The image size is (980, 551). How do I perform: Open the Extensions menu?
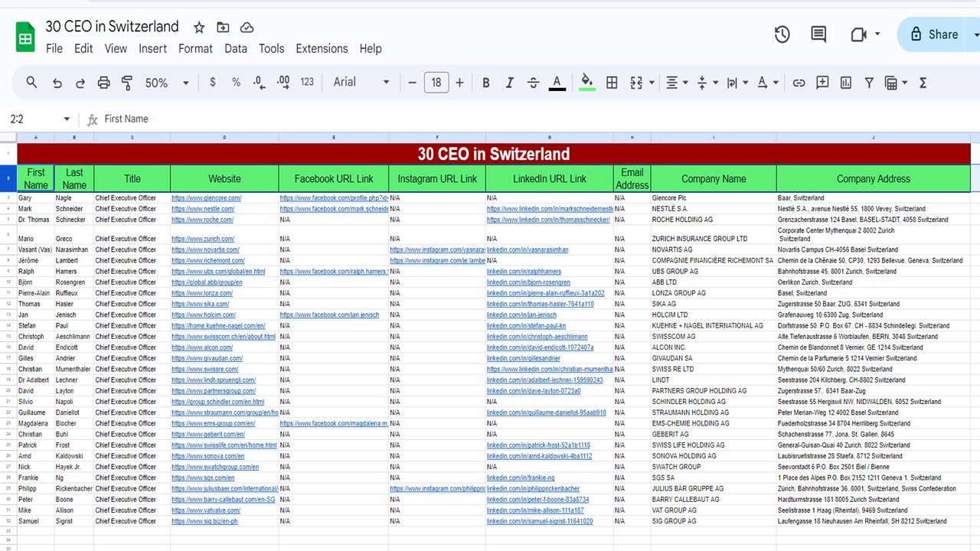(322, 48)
